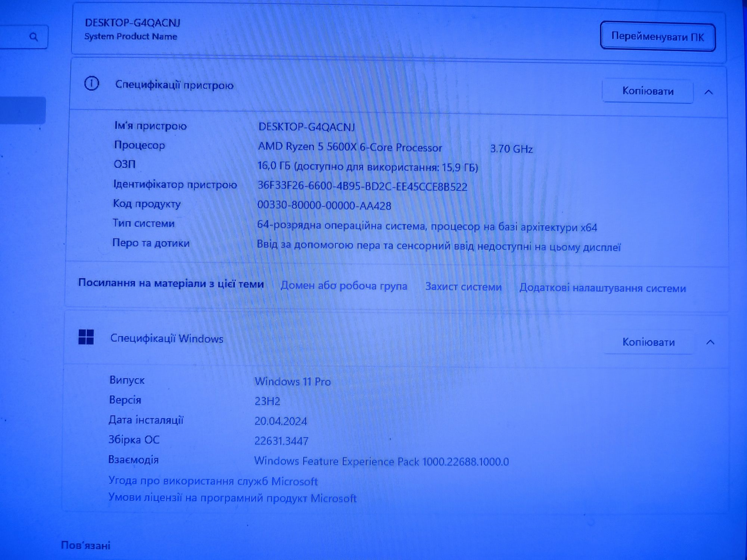Click the System Product Name header text
The image size is (747, 560).
coord(131,37)
